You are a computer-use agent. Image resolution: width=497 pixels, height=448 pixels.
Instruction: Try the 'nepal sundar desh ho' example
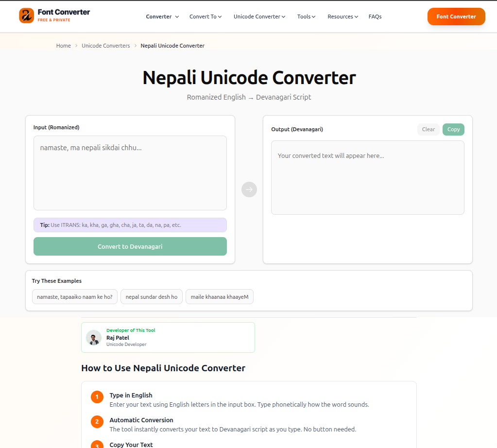click(152, 297)
